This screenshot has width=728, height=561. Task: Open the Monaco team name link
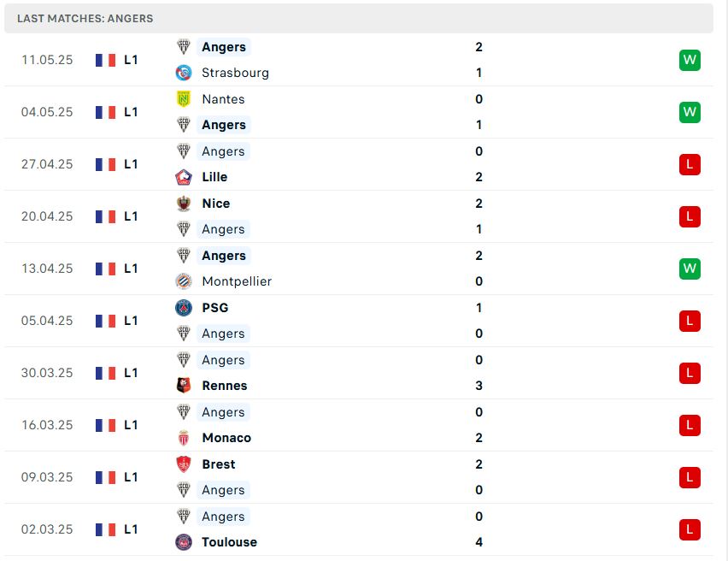pos(226,438)
